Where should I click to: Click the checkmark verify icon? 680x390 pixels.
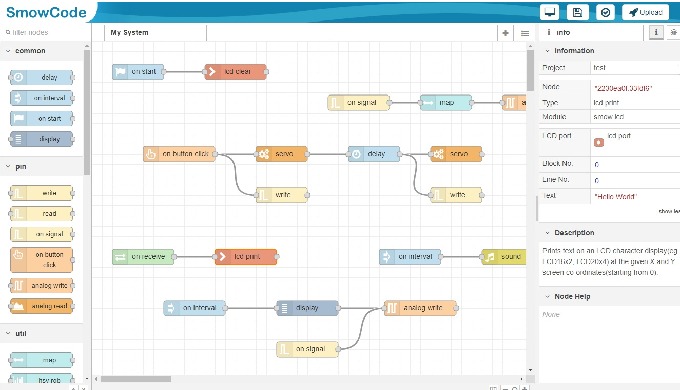click(x=605, y=12)
